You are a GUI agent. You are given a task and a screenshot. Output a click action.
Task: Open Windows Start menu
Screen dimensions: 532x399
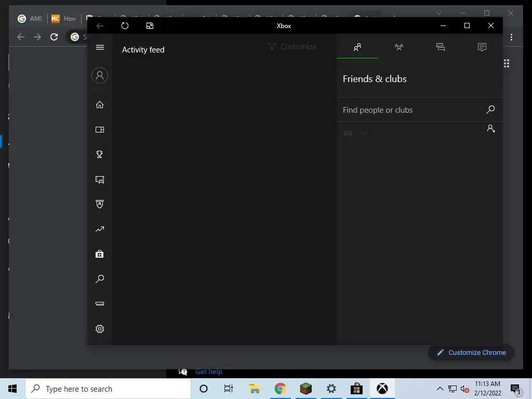click(12, 389)
